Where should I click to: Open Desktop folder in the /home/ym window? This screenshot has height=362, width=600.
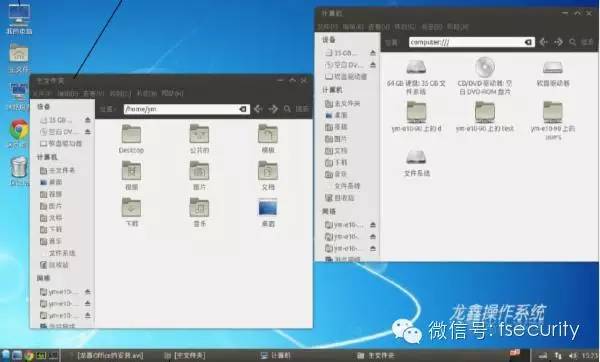tap(131, 139)
